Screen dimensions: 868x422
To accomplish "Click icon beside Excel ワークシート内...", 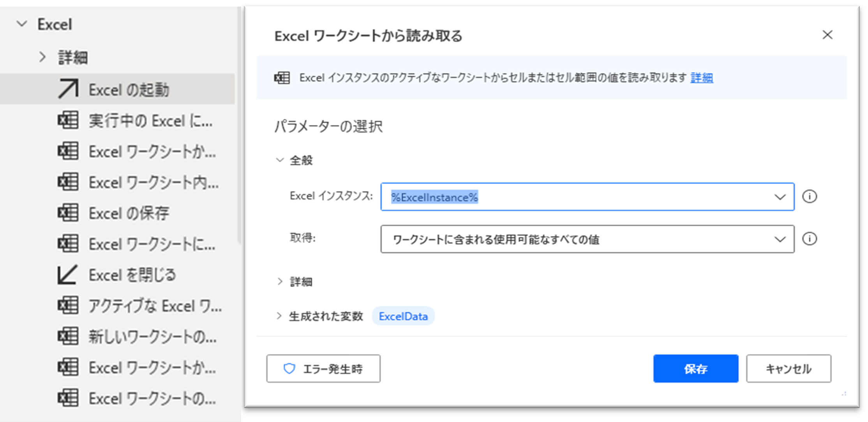I will [68, 182].
